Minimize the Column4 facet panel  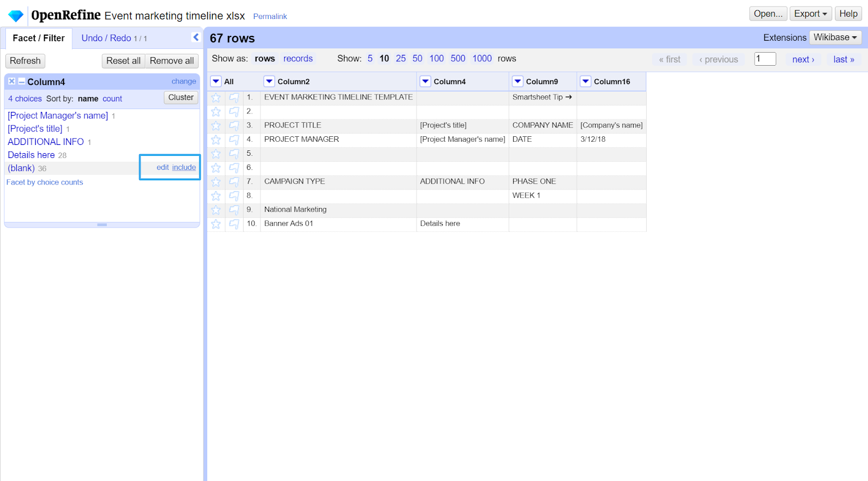pyautogui.click(x=22, y=81)
